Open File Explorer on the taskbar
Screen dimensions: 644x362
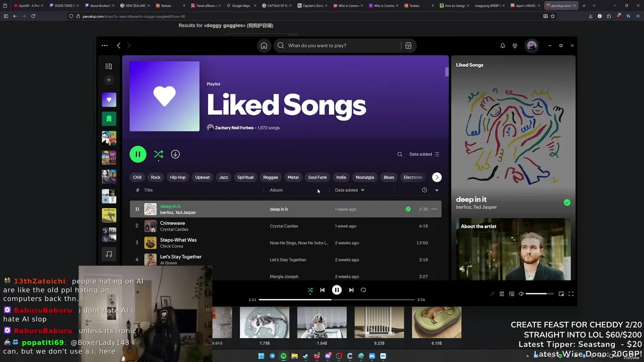(294, 356)
